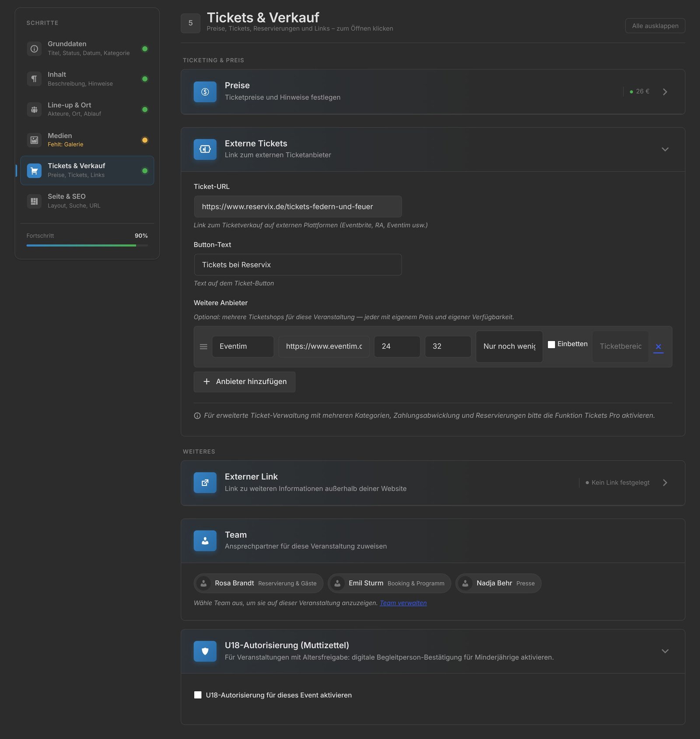
Task: Click the Ticket-URL input field
Action: coord(297,207)
